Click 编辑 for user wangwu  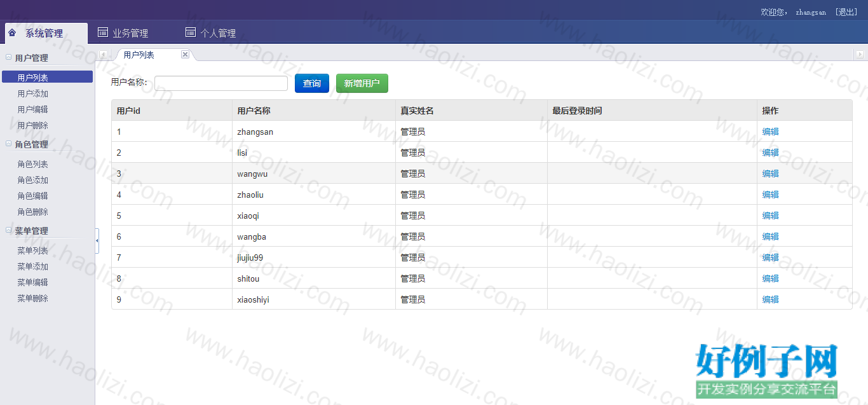(x=771, y=174)
